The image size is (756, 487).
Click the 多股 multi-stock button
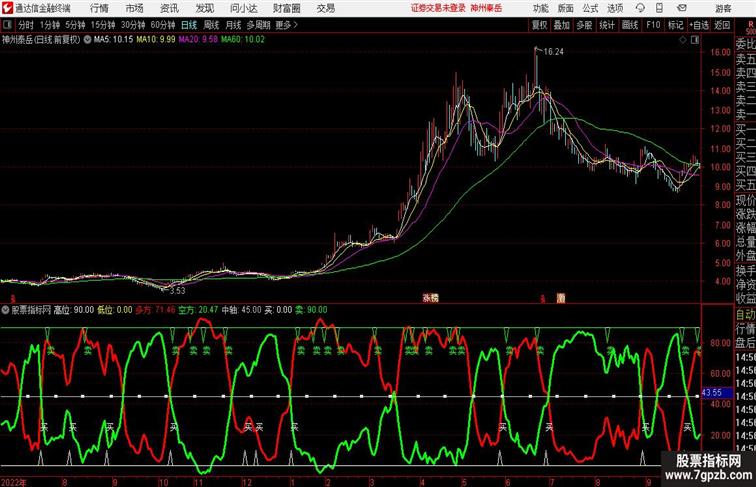pyautogui.click(x=584, y=25)
